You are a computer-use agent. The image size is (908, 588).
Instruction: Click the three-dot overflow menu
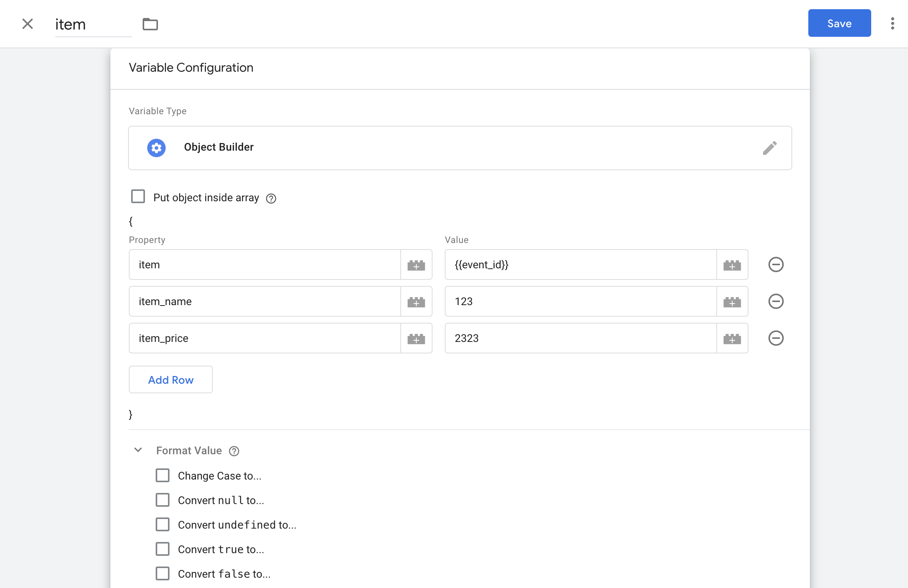click(x=892, y=23)
